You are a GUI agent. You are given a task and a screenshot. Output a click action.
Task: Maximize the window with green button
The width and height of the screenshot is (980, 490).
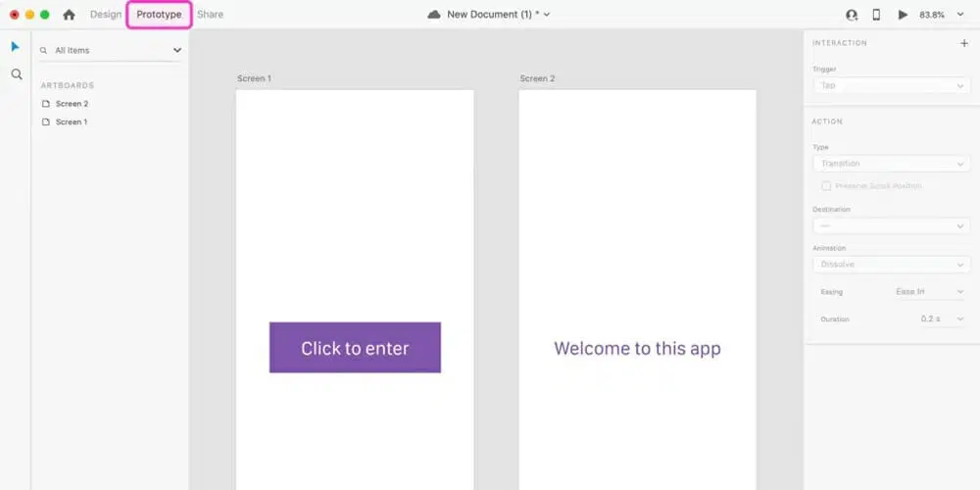click(x=44, y=15)
